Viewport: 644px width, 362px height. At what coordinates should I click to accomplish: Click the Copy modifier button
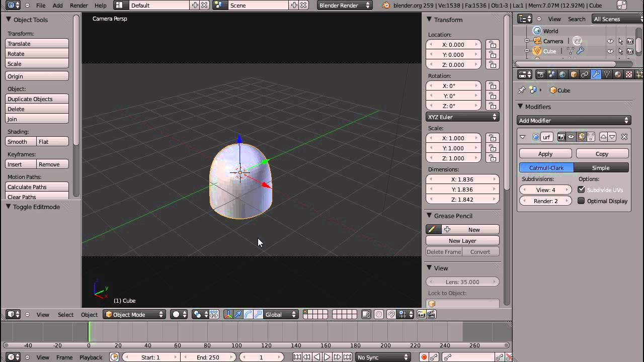(602, 154)
